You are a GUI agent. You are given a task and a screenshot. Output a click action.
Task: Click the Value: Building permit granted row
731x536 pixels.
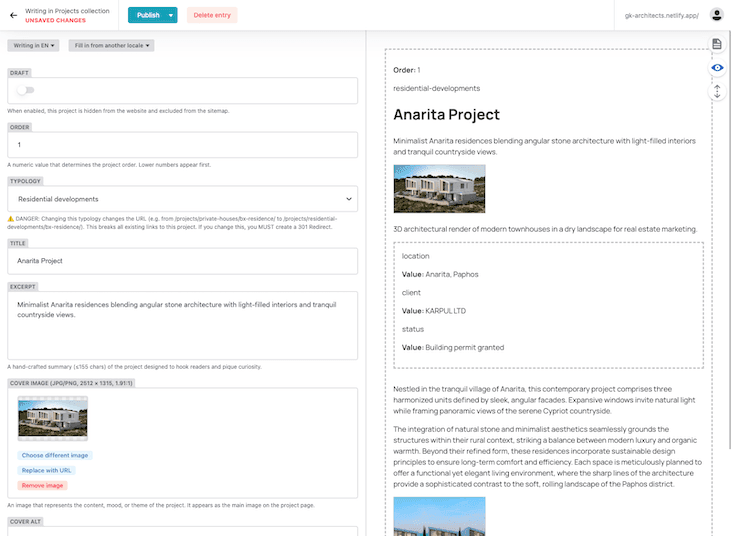pyautogui.click(x=453, y=348)
